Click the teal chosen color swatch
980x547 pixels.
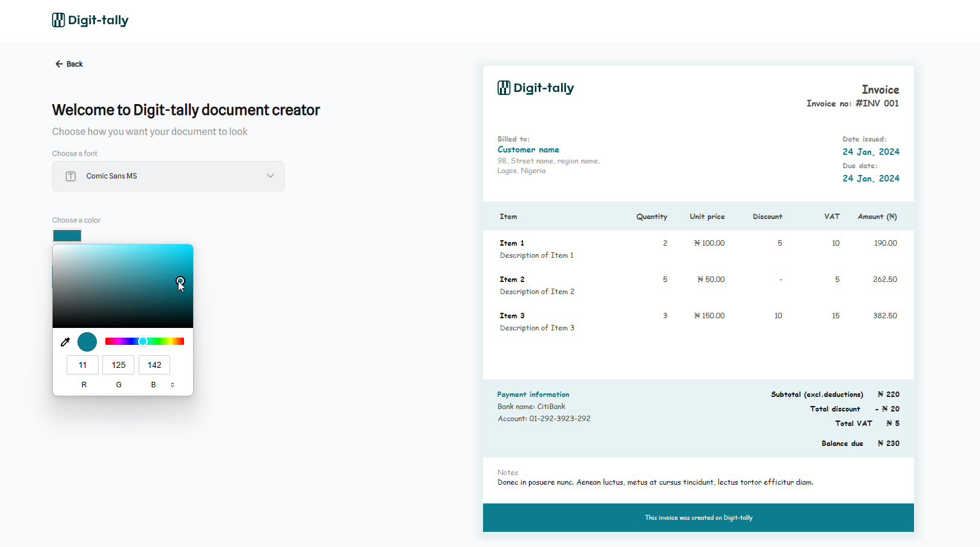click(67, 236)
